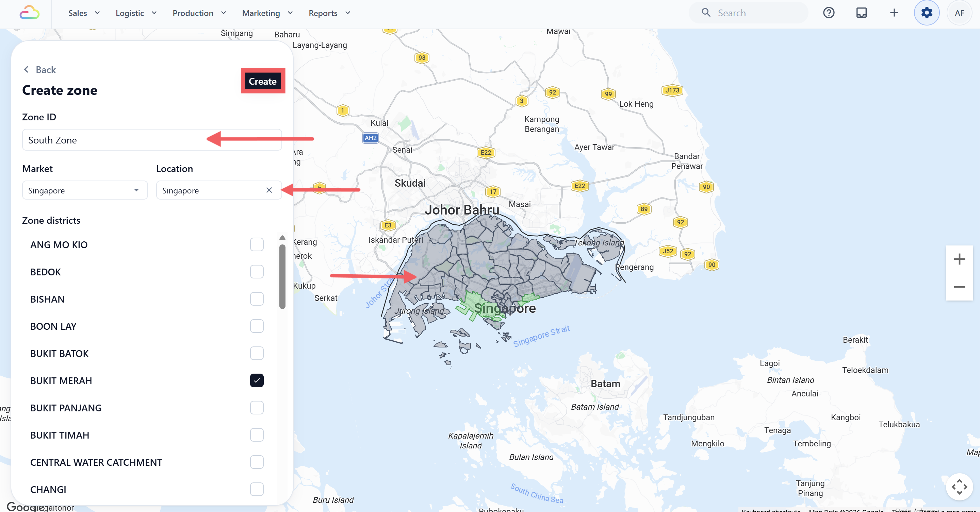
Task: Open the Market dropdown
Action: coord(85,190)
